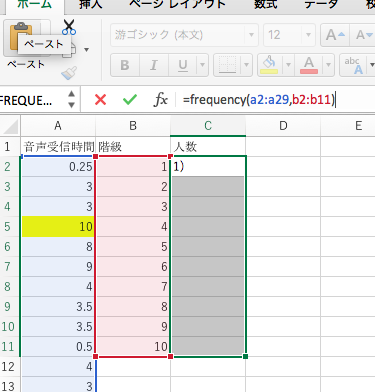
Task: Open the Borders dropdown arrow
Action: tap(246, 65)
